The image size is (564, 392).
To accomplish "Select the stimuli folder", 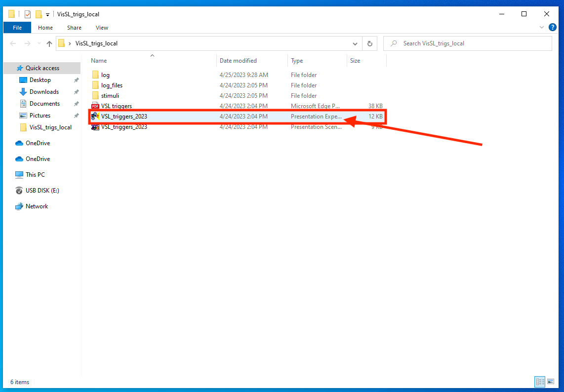I will pos(110,96).
